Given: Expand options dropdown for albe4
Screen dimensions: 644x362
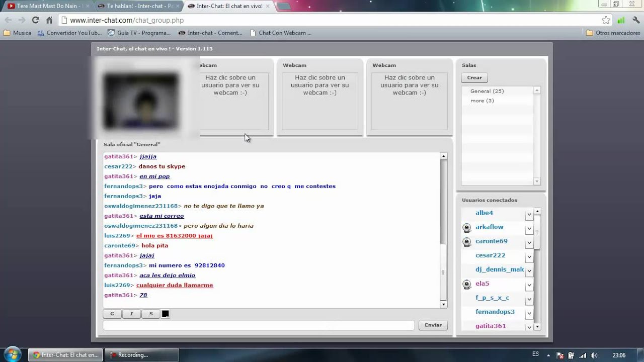Looking at the screenshot, I should [x=529, y=215].
